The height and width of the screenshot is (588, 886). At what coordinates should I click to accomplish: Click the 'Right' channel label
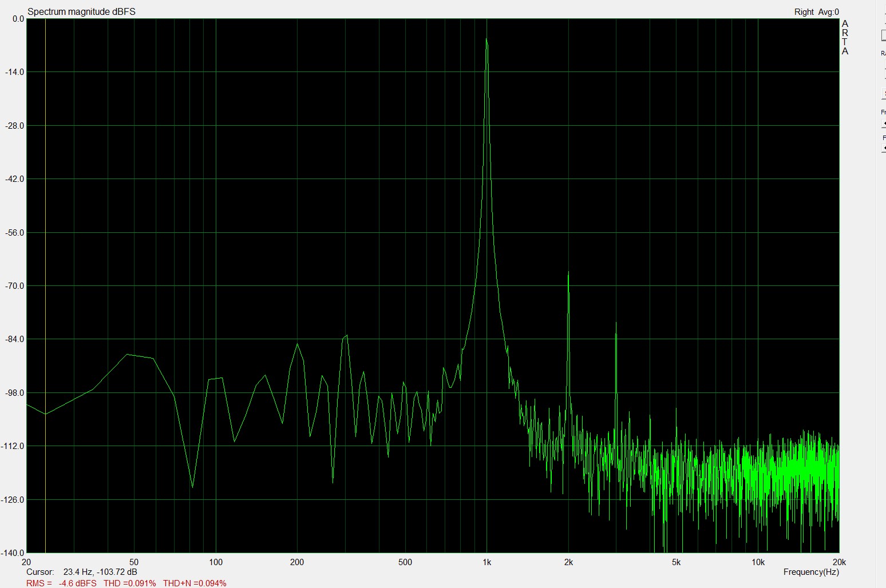(x=804, y=11)
